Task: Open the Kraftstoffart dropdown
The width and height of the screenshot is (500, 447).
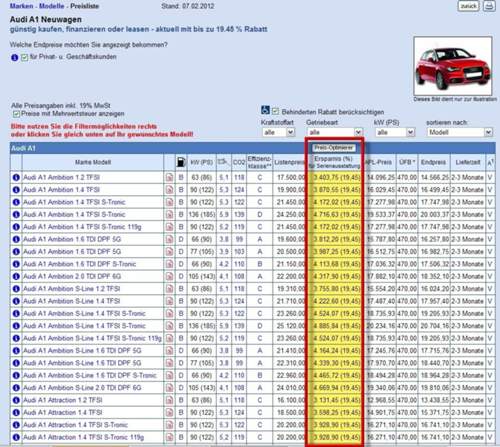Action: (x=278, y=132)
